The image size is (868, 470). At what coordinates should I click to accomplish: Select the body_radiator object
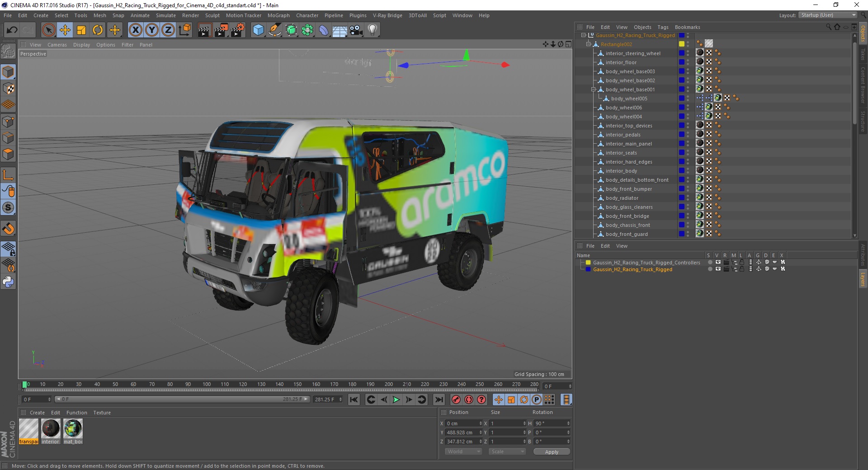622,198
